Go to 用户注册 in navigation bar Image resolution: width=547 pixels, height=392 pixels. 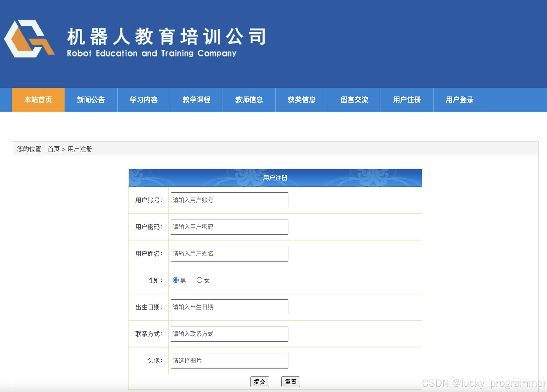(407, 100)
